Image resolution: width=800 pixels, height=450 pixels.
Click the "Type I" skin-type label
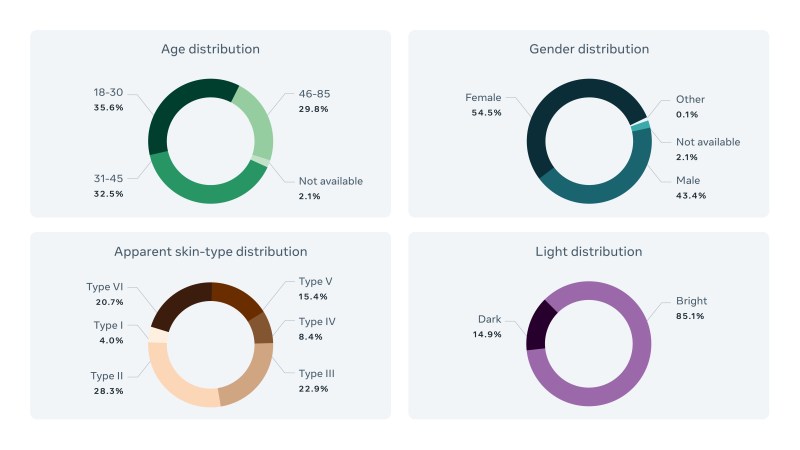pos(108,325)
